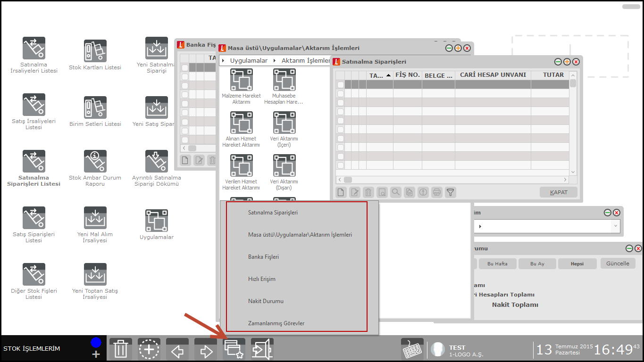Click the 16:49 clock display
644x362 pixels.
613,349
